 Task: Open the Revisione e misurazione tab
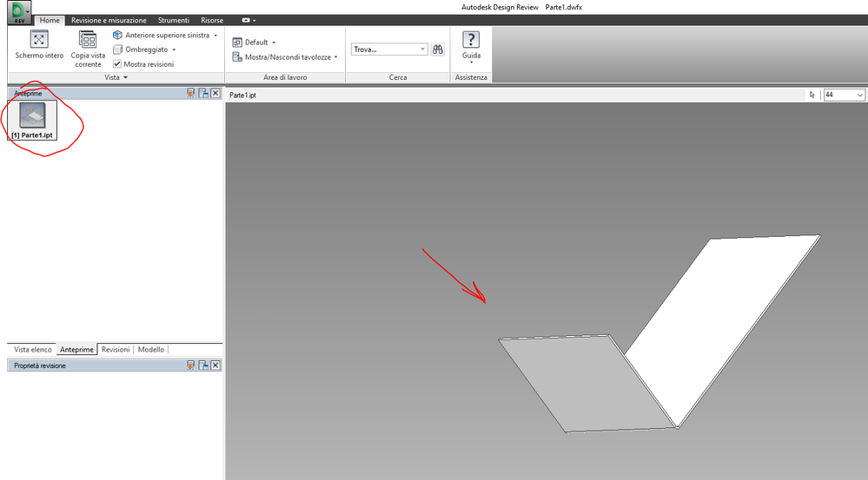click(109, 20)
